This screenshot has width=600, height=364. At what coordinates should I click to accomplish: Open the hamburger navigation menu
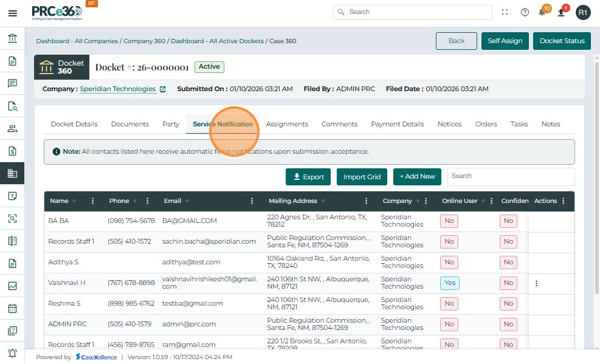coord(13,13)
